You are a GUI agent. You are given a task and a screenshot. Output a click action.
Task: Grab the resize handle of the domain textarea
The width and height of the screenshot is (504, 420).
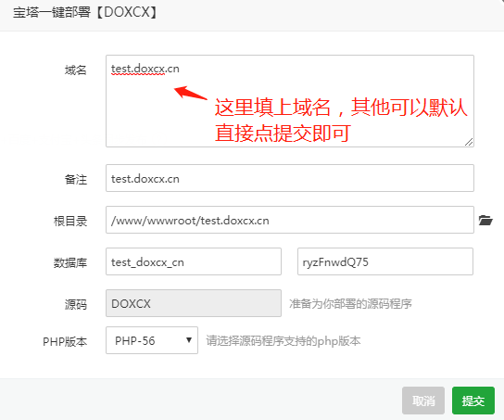(x=469, y=142)
